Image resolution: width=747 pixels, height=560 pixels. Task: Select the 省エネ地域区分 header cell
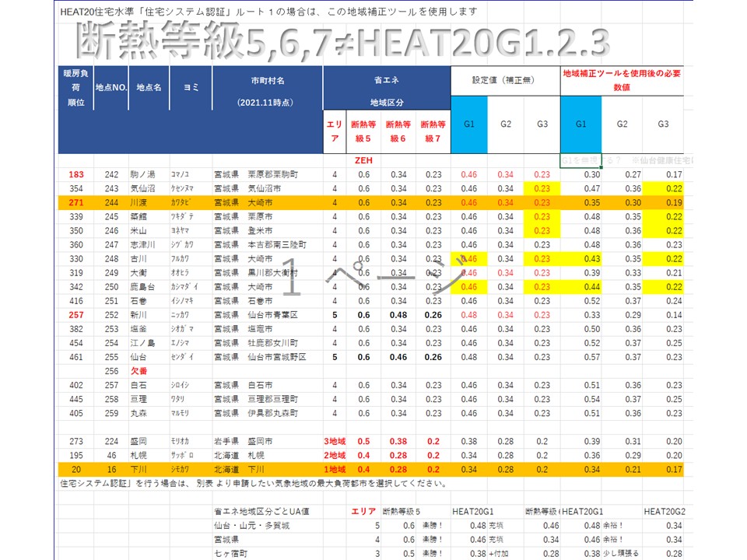[386, 88]
